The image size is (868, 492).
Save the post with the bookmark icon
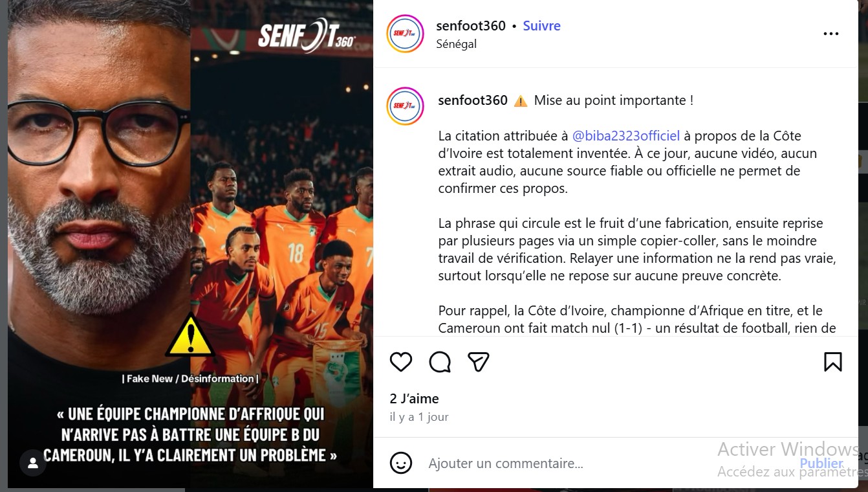[x=833, y=362]
